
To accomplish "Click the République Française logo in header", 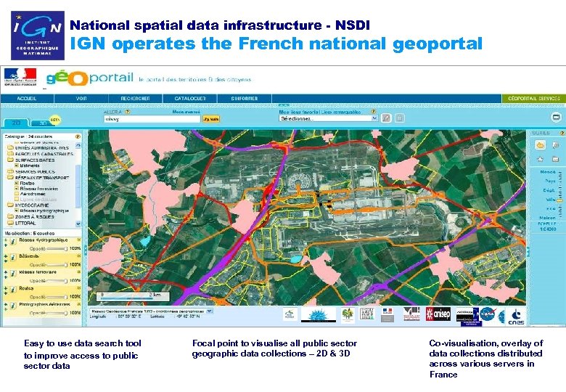I will [x=20, y=77].
